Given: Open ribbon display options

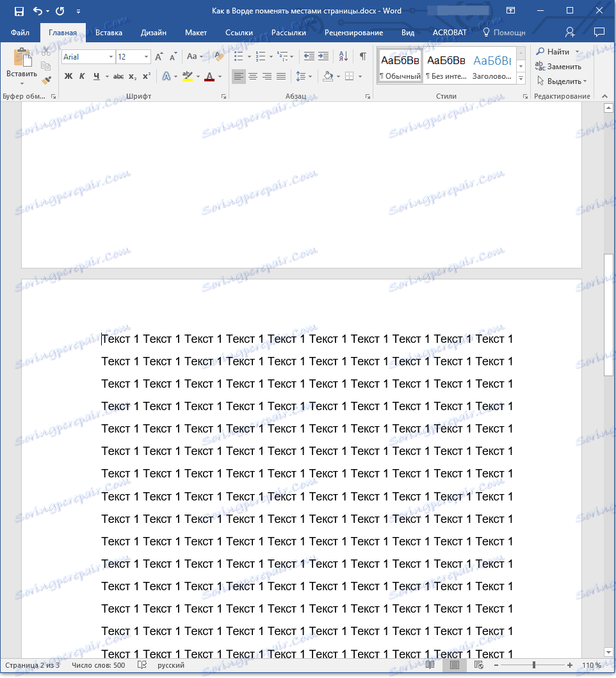Looking at the screenshot, I should click(x=510, y=11).
